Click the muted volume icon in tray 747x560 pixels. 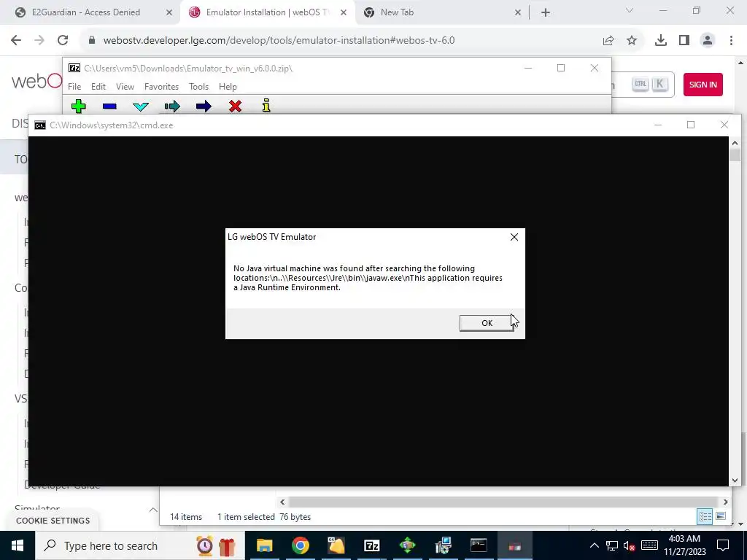point(630,545)
